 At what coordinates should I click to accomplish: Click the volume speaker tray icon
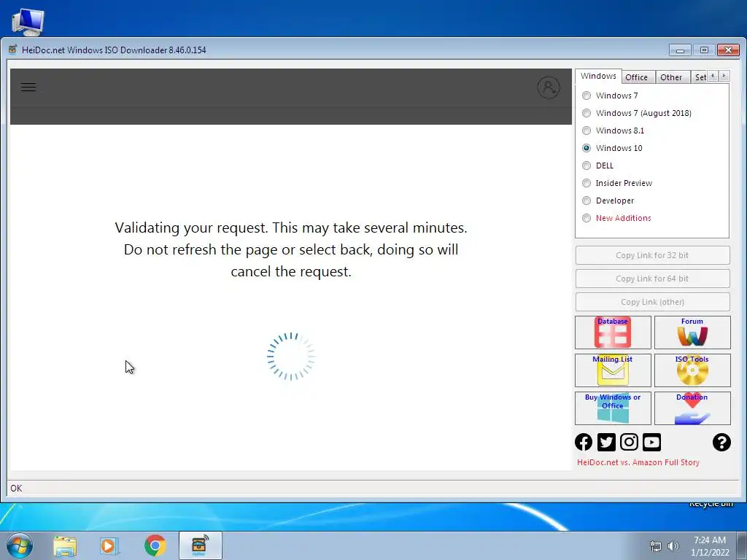pos(673,546)
